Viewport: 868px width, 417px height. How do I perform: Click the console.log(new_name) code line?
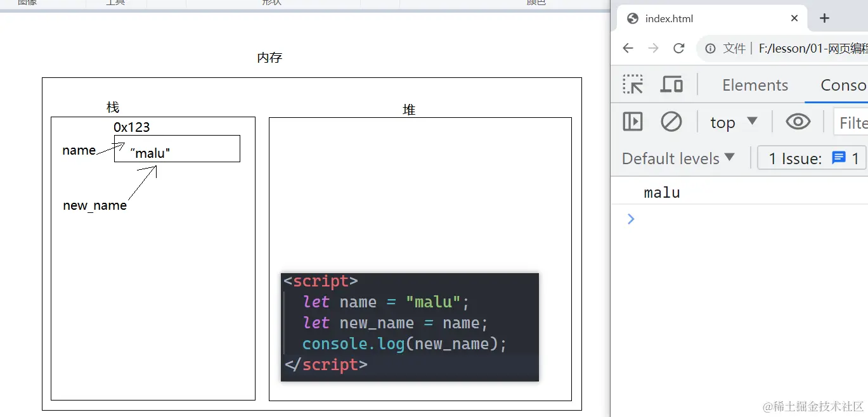(x=405, y=344)
